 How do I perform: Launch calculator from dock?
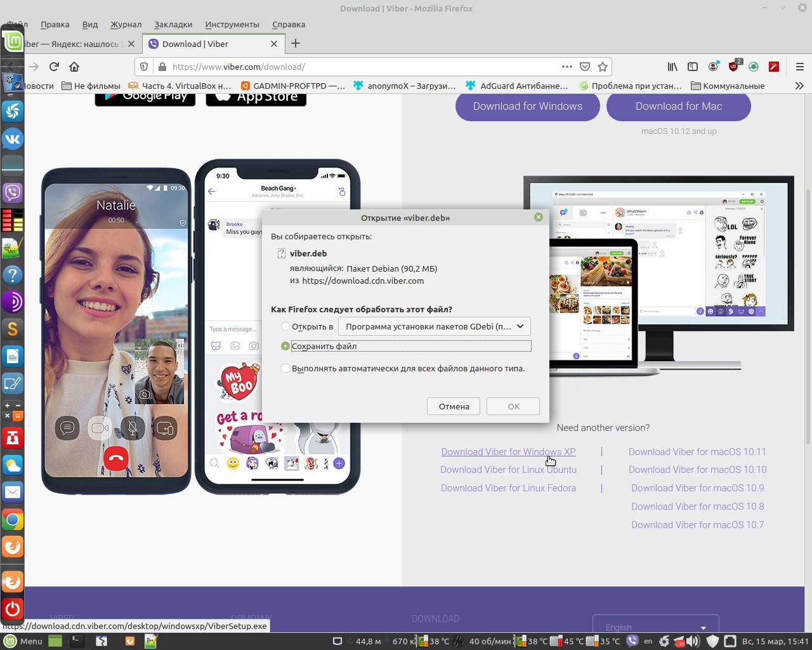click(x=13, y=410)
